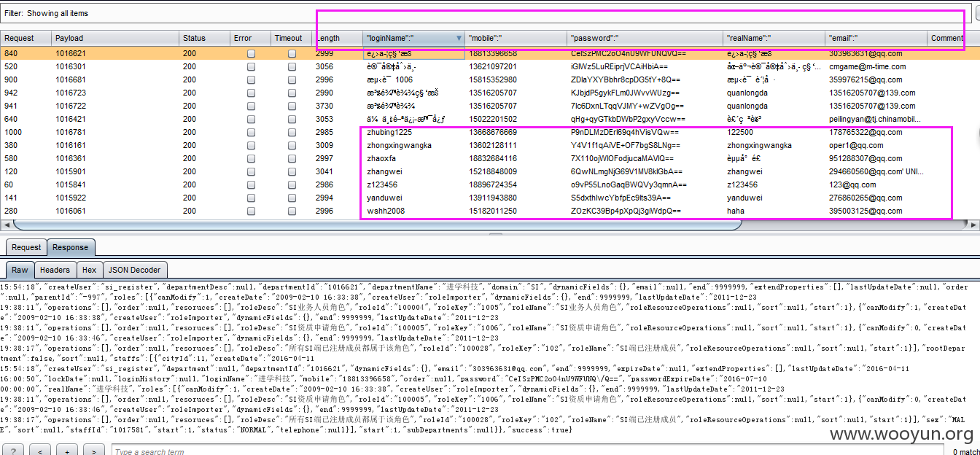
Task: Select the Headers view tab
Action: [55, 270]
